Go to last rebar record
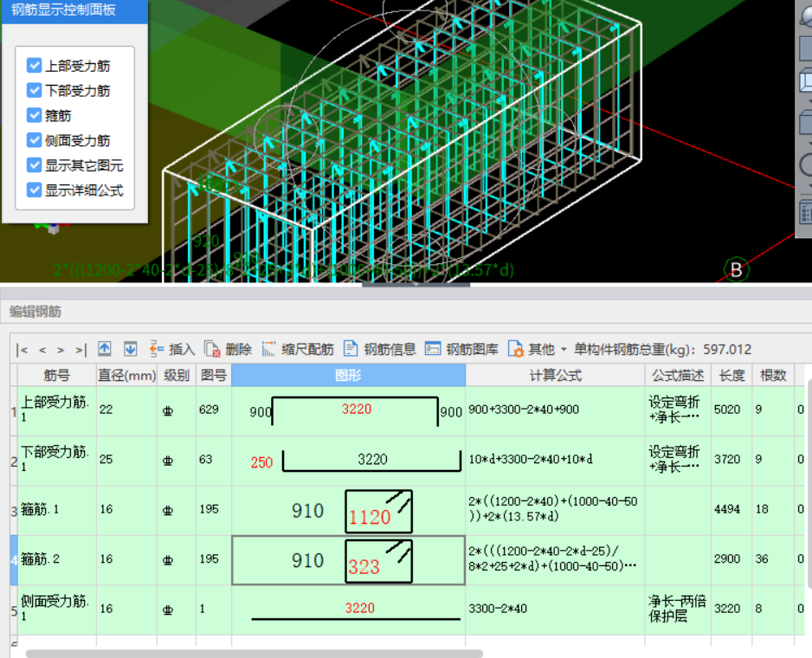 (x=81, y=351)
